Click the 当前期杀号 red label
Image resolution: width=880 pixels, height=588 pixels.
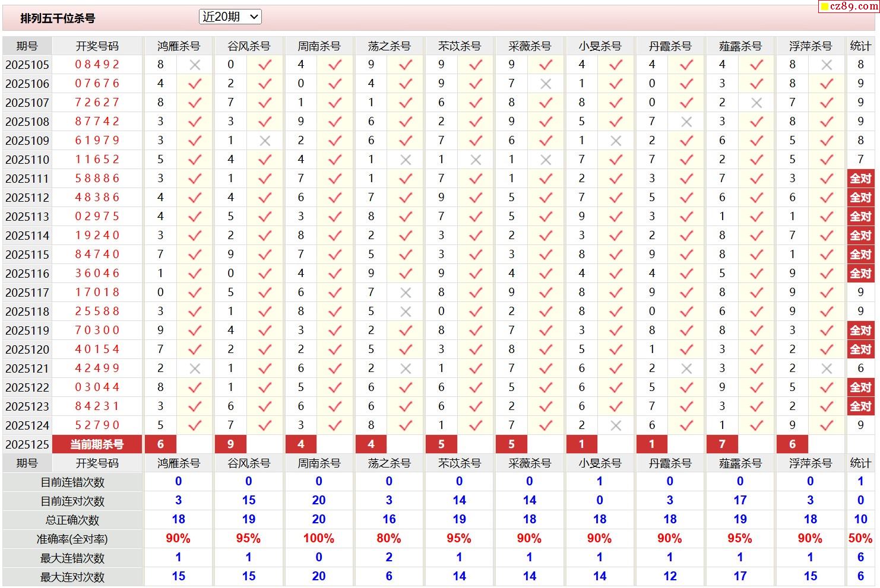pos(97,444)
